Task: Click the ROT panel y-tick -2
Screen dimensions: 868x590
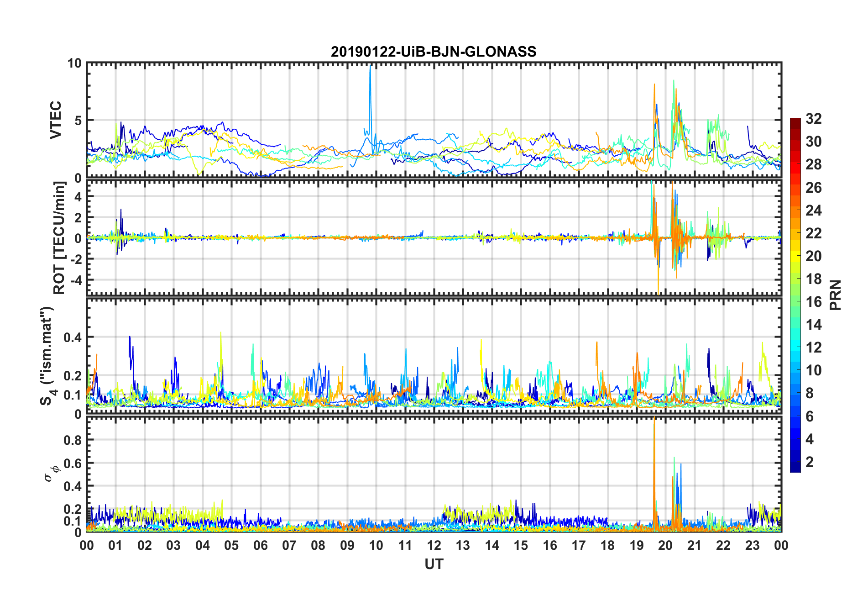Action: coord(75,258)
